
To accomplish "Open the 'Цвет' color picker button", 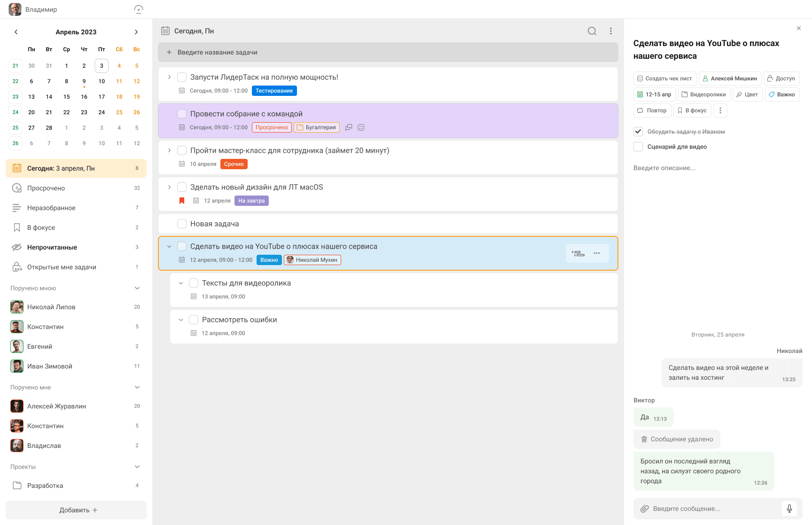I will (x=747, y=94).
